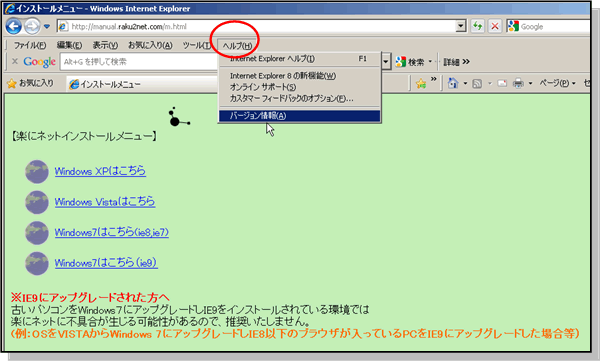
Task: Click the Add to favorites bar star icon
Action: tap(421, 83)
